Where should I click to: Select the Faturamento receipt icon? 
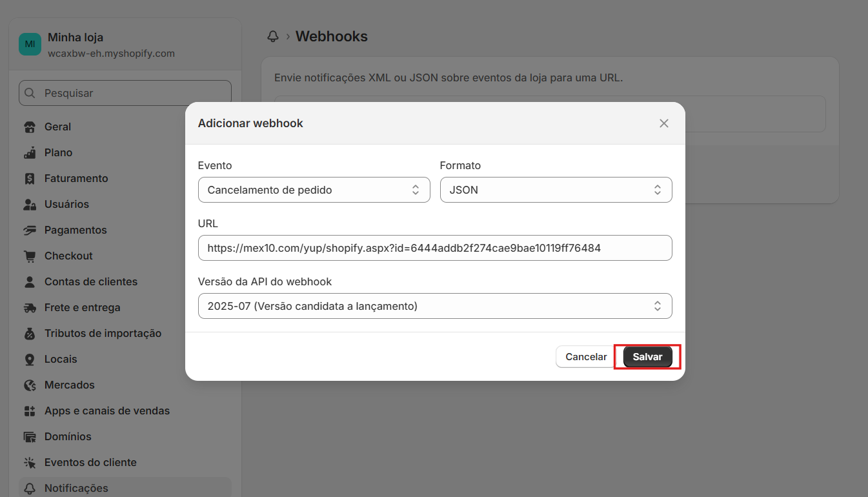(x=30, y=179)
